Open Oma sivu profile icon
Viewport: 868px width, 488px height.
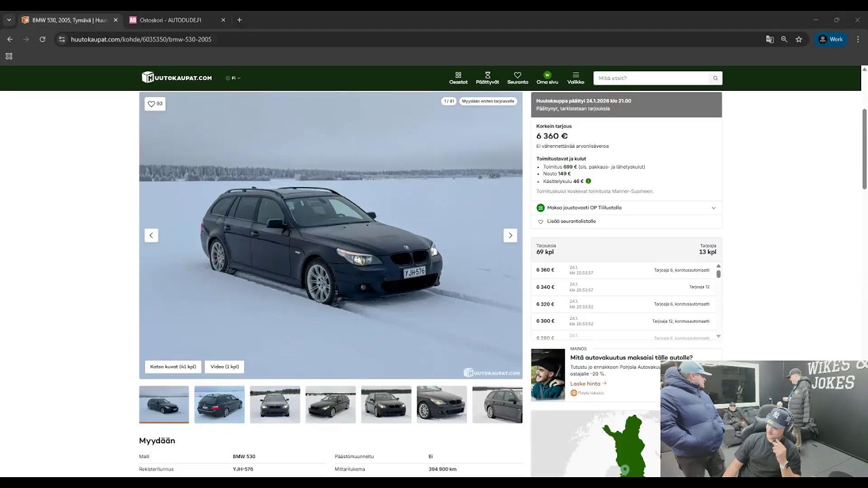click(547, 78)
